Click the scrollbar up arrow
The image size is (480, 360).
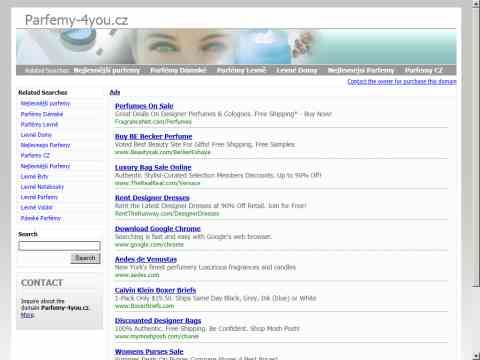pyautogui.click(x=476, y=4)
